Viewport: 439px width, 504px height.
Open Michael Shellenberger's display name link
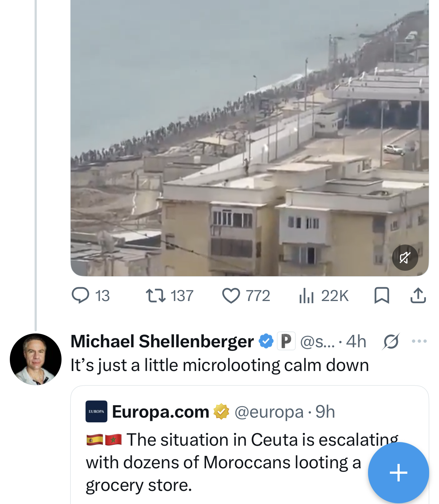point(162,341)
